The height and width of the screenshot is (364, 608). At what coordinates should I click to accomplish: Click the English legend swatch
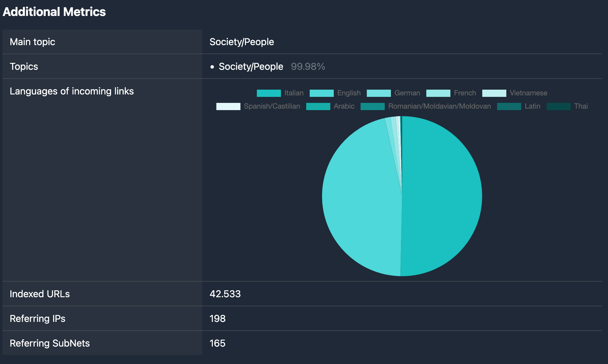321,93
